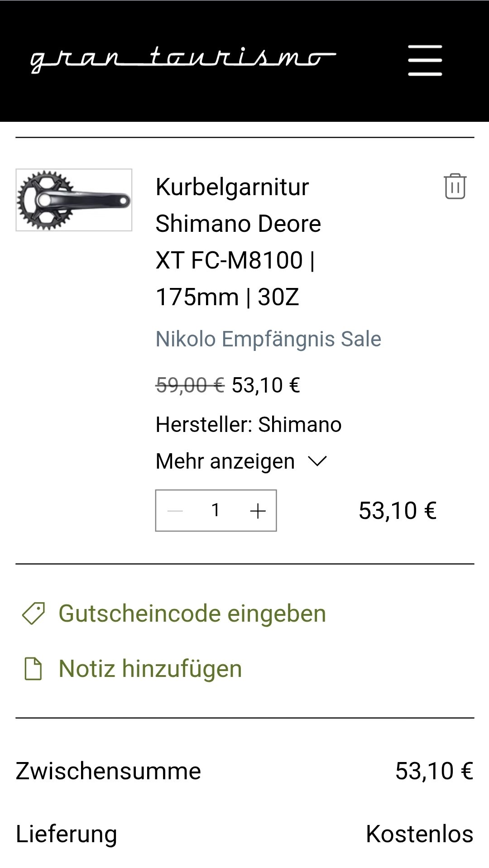Show more details via Mehr anzeigen text

pyautogui.click(x=225, y=461)
